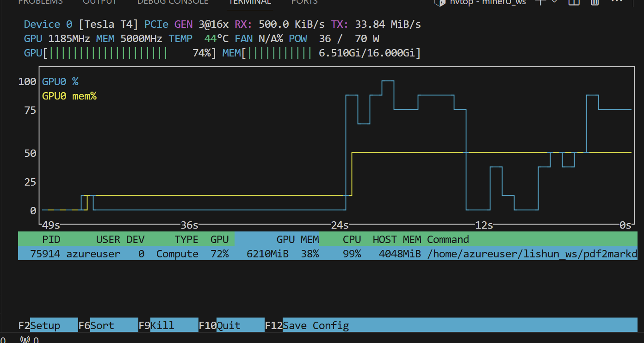Click the split terminal icon
644x343 pixels.
574,2
